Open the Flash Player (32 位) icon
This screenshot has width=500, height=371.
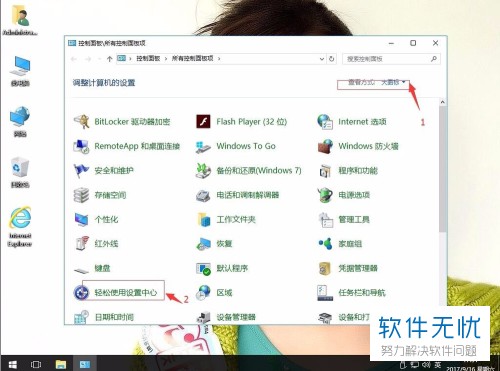203,122
